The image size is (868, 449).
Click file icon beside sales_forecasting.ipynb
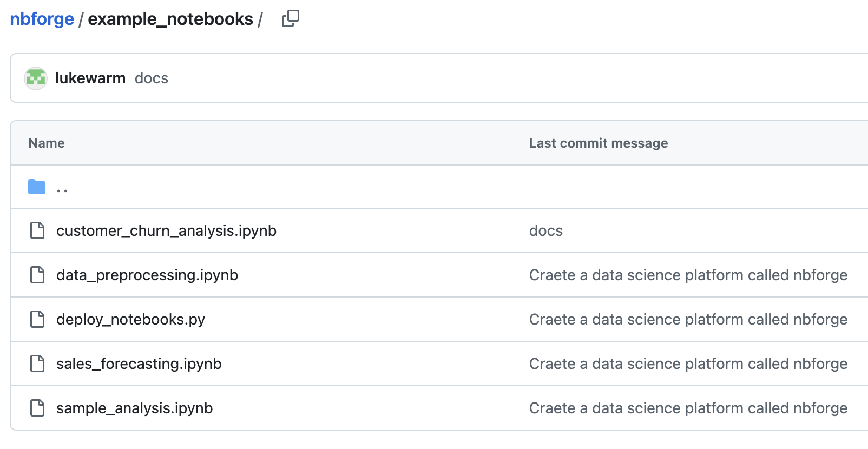[x=37, y=364]
